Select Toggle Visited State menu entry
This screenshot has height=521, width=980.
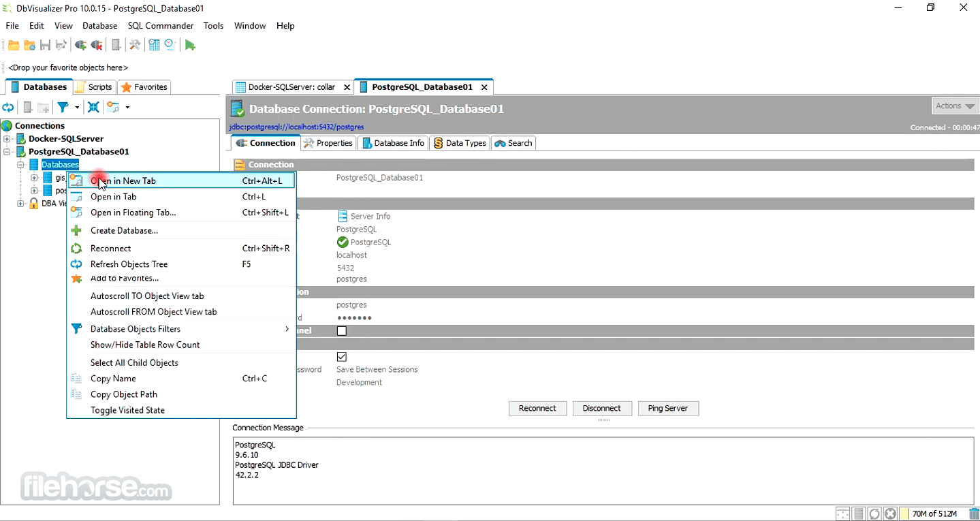181,410
